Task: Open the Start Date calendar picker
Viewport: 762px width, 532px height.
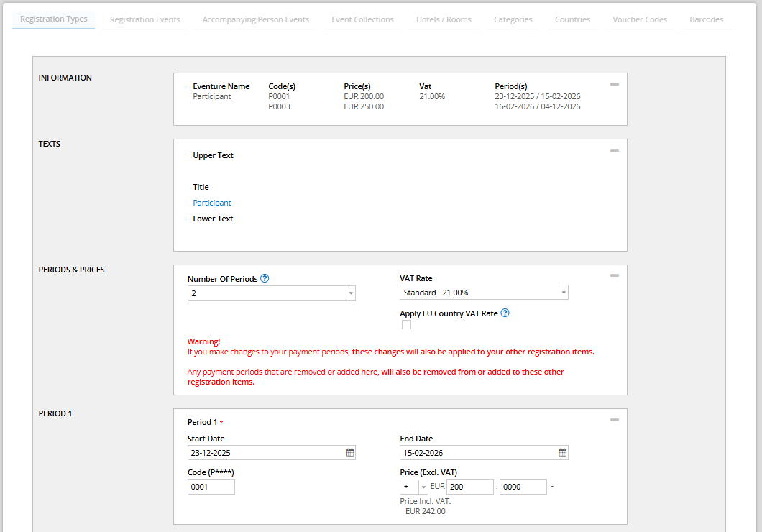Action: (350, 453)
